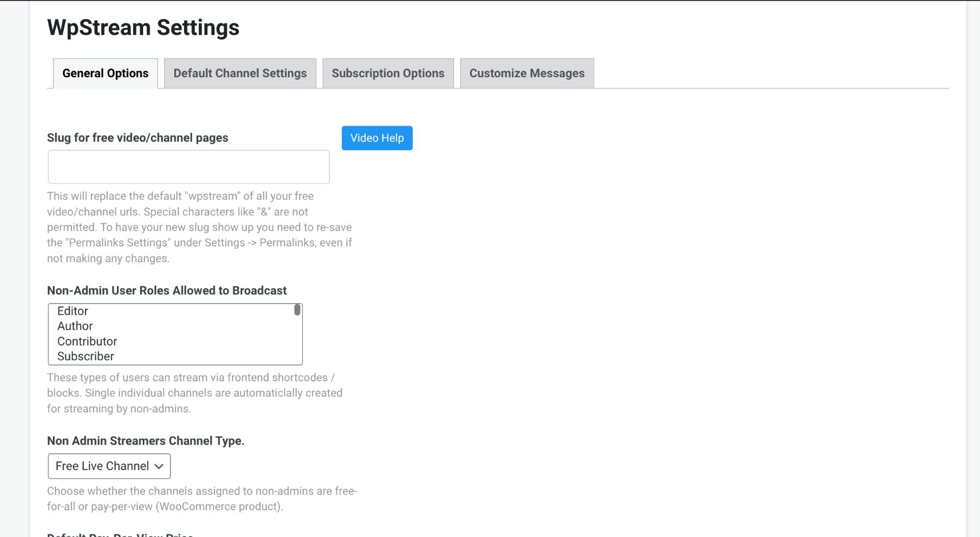Click the Video Help button
The height and width of the screenshot is (537, 980).
point(376,138)
